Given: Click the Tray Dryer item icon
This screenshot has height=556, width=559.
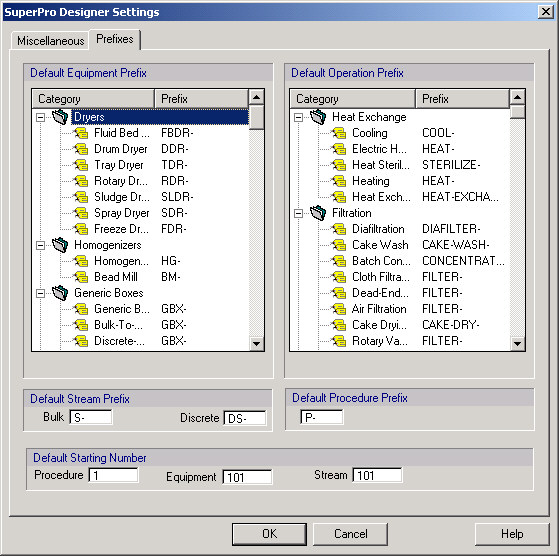Looking at the screenshot, I should (x=81, y=165).
